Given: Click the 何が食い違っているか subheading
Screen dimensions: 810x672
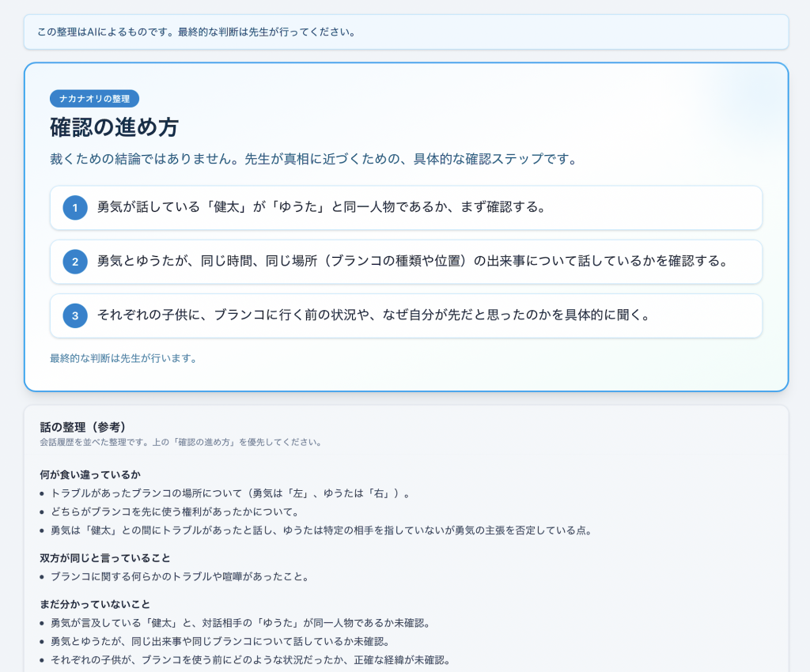Looking at the screenshot, I should coord(90,475).
